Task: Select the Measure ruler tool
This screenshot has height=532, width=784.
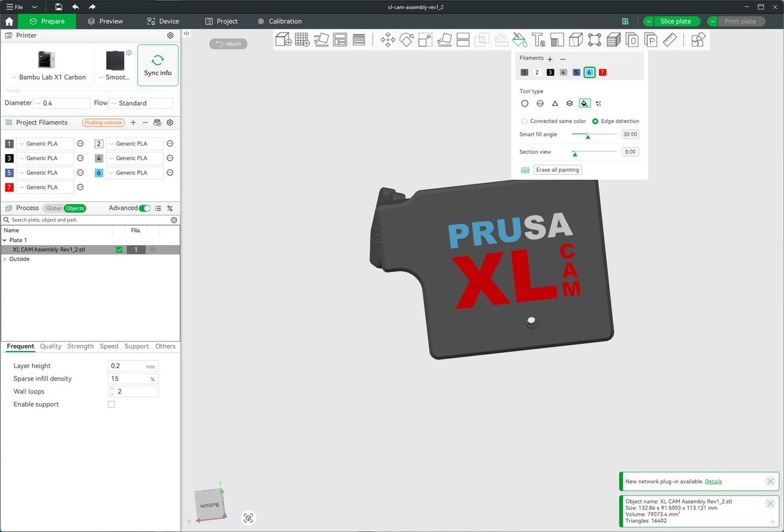Action: (x=670, y=39)
